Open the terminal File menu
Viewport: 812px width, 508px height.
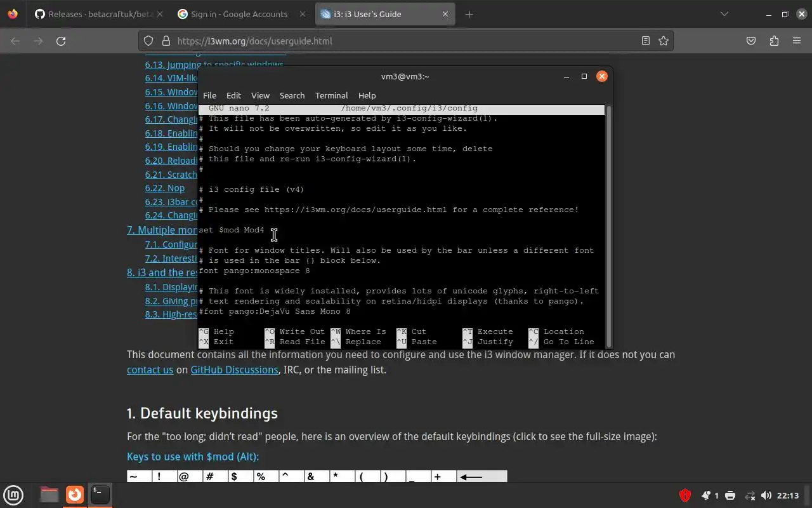point(209,95)
